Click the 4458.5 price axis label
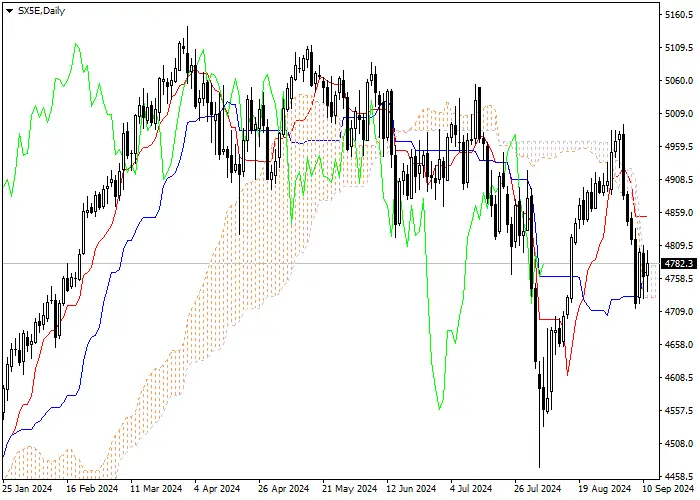 pyautogui.click(x=679, y=476)
